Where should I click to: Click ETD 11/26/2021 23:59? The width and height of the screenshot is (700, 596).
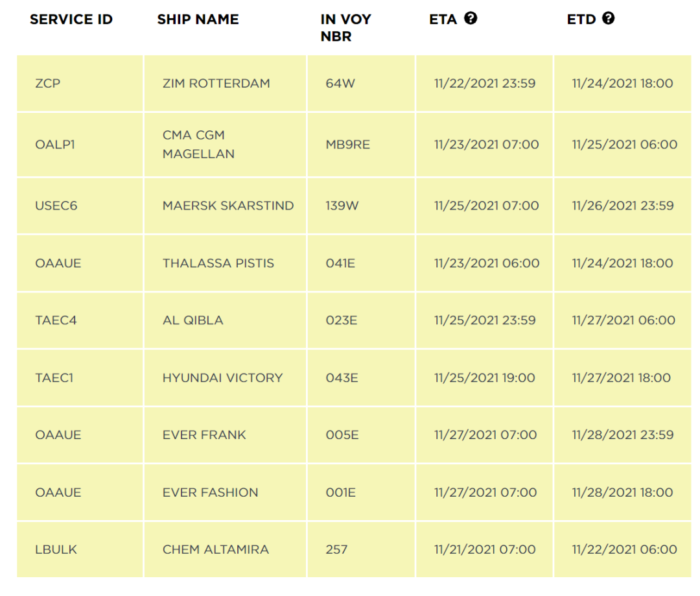[x=623, y=206]
